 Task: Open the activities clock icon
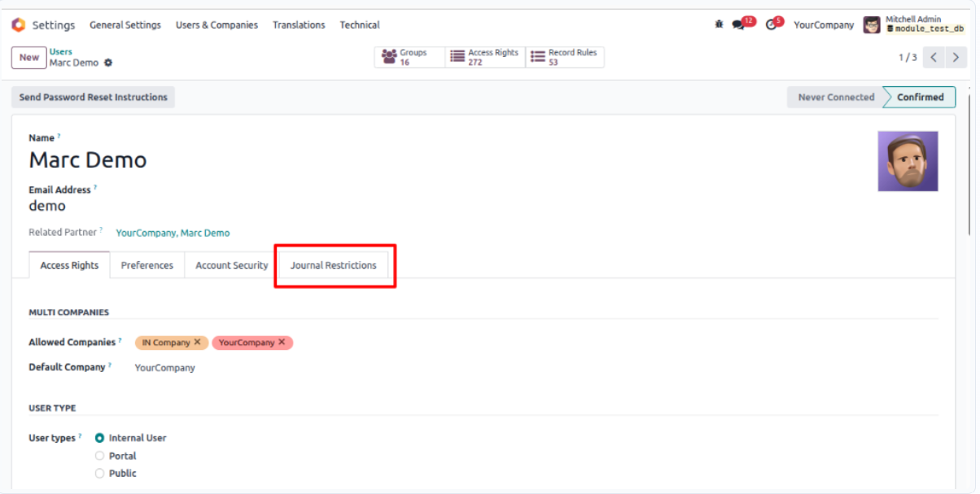[x=771, y=25]
